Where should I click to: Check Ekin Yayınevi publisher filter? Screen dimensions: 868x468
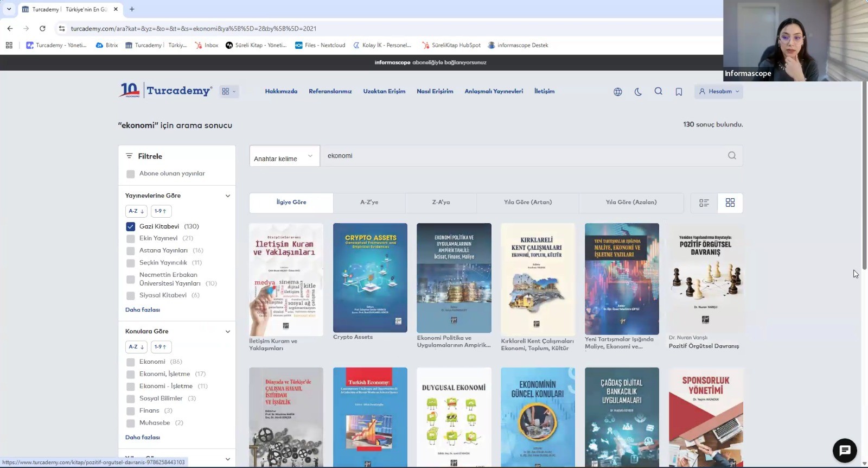tap(130, 238)
